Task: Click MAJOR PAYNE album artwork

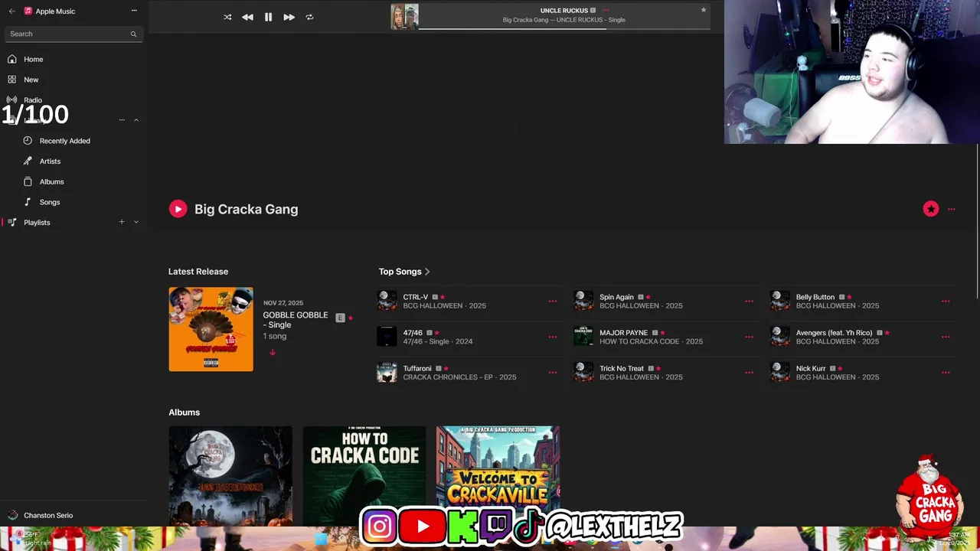Action: click(x=583, y=337)
